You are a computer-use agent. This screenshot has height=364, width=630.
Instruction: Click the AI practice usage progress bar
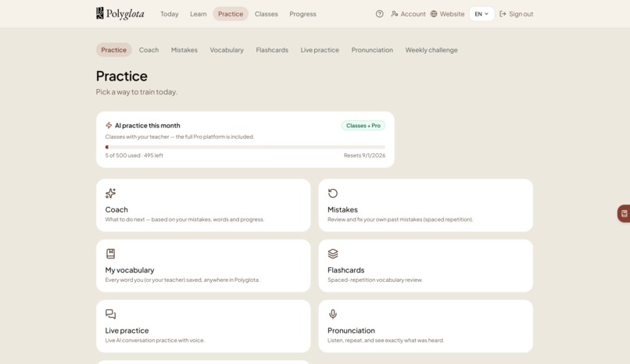click(245, 147)
